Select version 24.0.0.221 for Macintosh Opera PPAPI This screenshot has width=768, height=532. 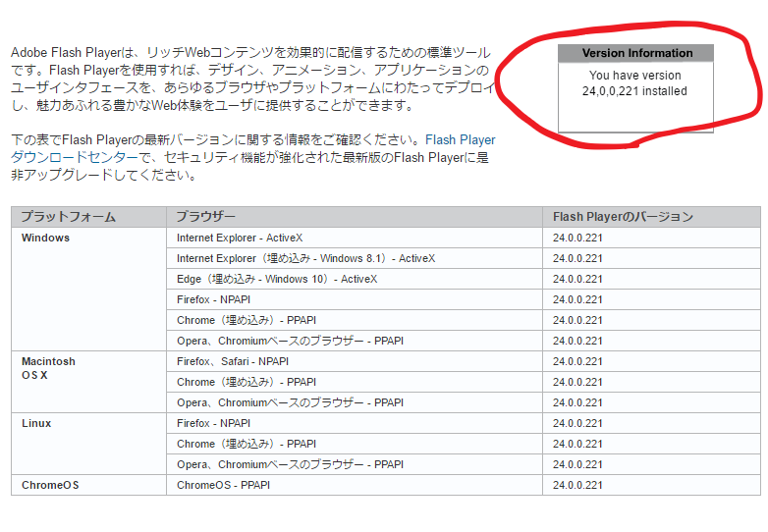(651, 402)
